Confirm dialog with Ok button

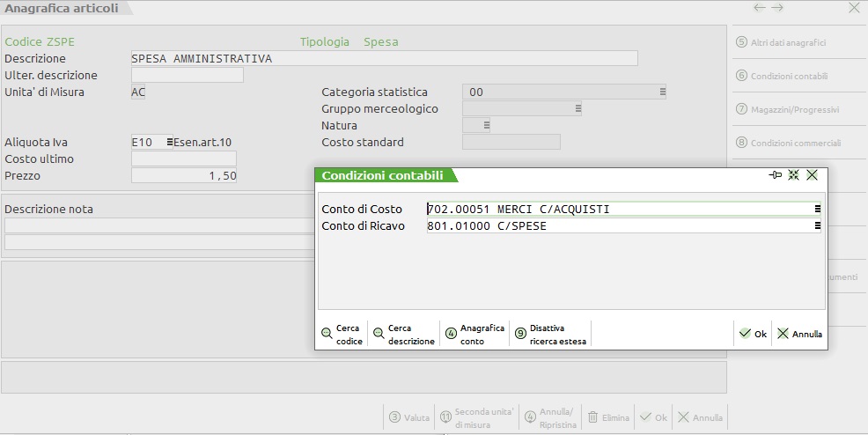pyautogui.click(x=753, y=334)
